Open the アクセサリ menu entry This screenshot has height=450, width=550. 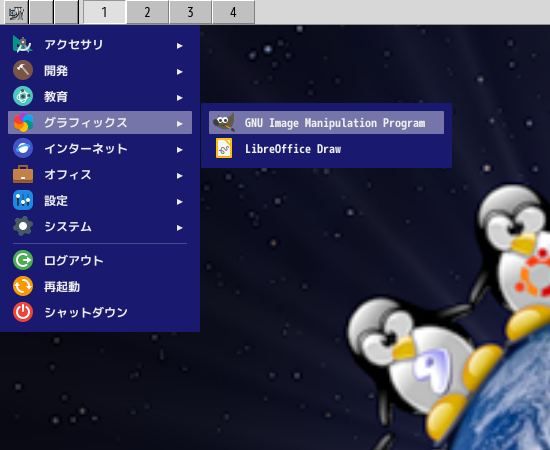(x=100, y=45)
